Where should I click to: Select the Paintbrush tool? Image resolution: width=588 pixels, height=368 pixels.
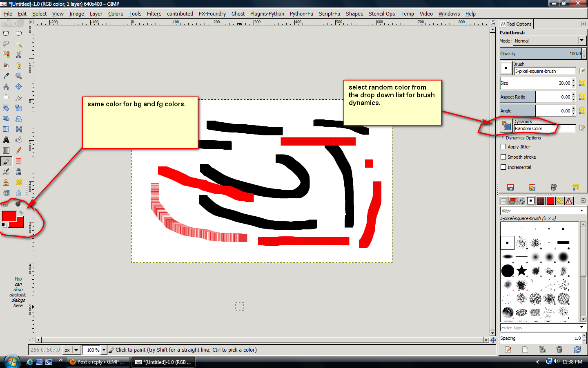pyautogui.click(x=6, y=161)
